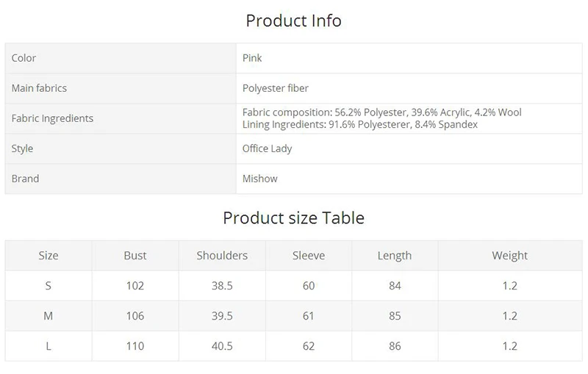Select the Office Lady style value
The height and width of the screenshot is (374, 588).
coord(267,148)
